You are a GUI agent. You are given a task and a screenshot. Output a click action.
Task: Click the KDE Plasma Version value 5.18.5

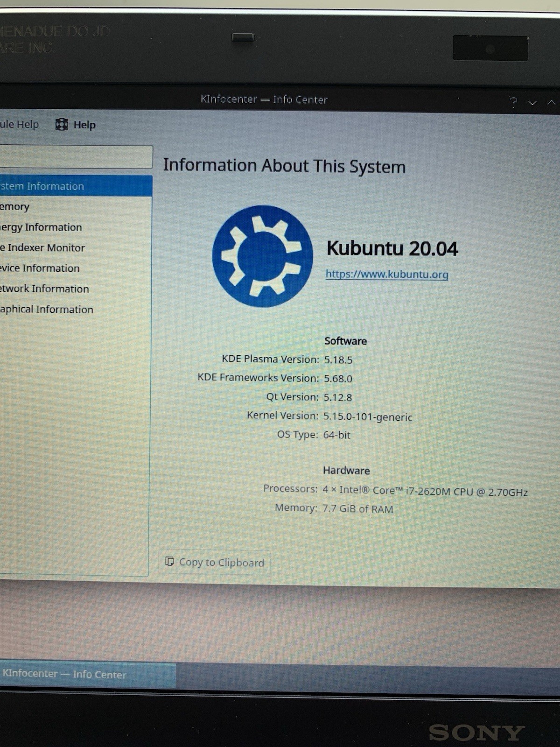[338, 360]
